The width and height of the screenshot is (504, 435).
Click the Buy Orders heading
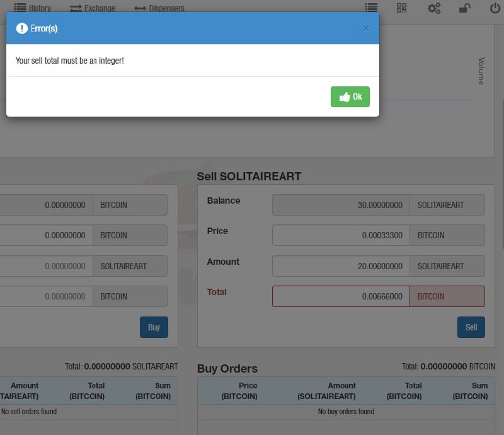[x=227, y=368]
